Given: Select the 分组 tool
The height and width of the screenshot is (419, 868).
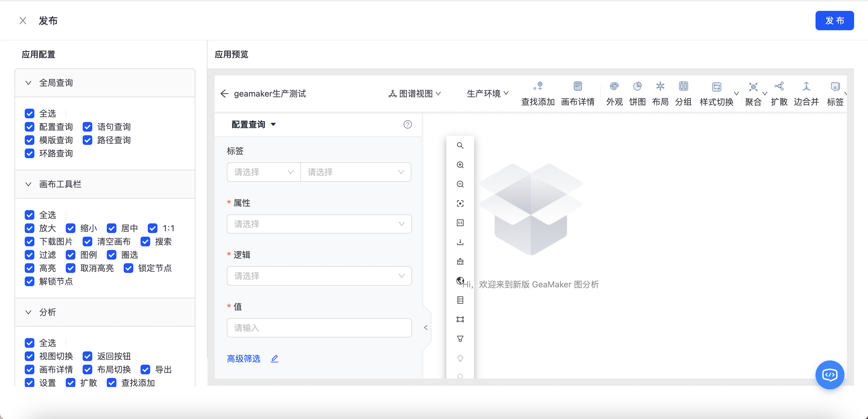Looking at the screenshot, I should 683,94.
